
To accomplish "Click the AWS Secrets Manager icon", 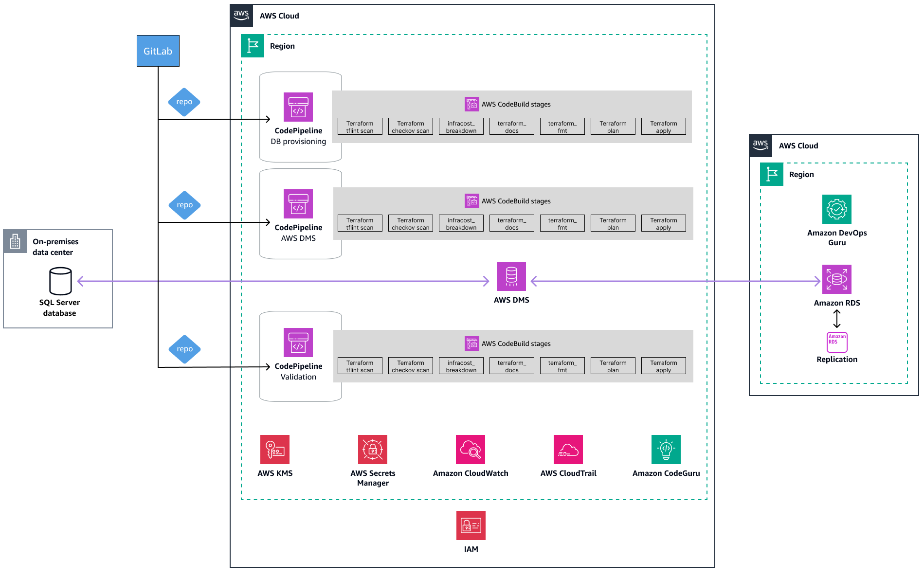I will coord(372,449).
